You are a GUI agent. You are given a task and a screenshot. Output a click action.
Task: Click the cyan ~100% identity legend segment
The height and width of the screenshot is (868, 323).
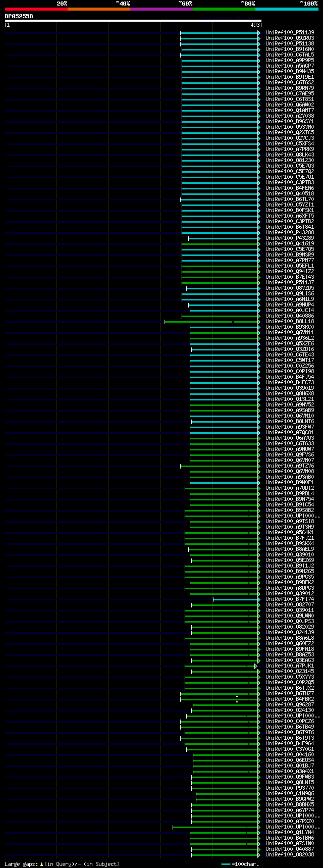[287, 9]
